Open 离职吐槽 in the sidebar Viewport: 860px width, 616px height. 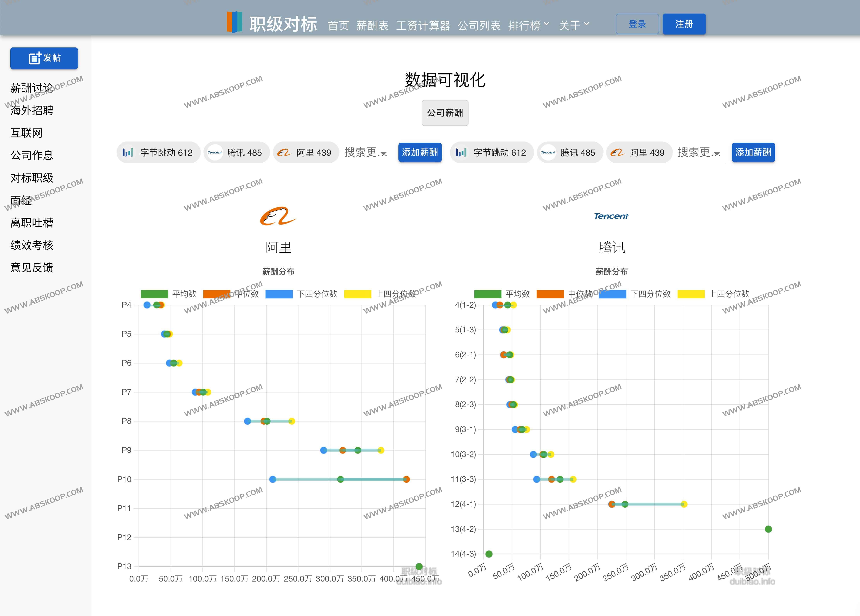click(x=32, y=222)
